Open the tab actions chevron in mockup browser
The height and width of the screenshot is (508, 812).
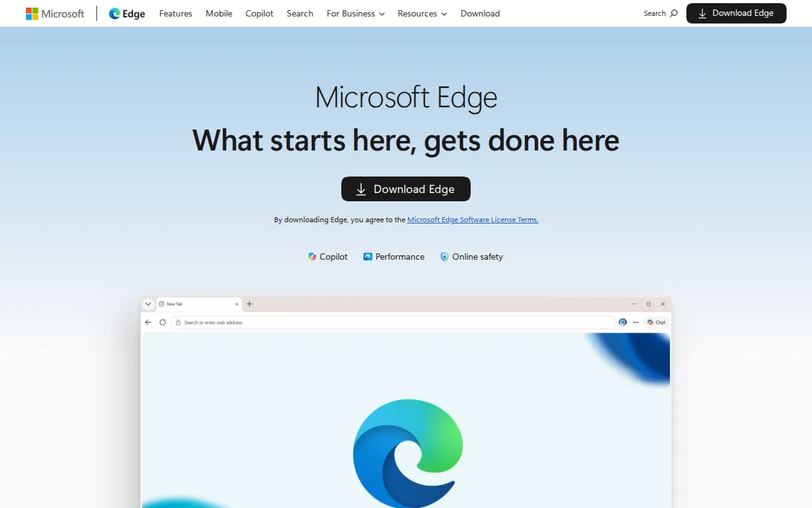coord(148,304)
